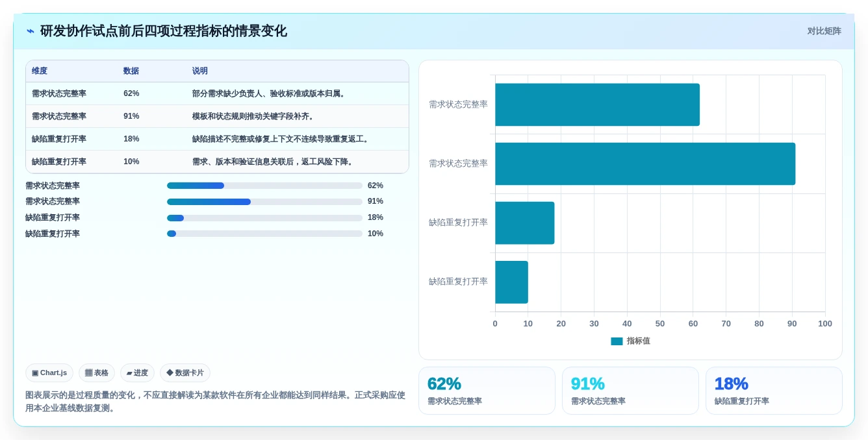Viewport: 868px width, 440px height.
Task: Click the table cell about 缺陷描述不完整
Action: pos(281,139)
